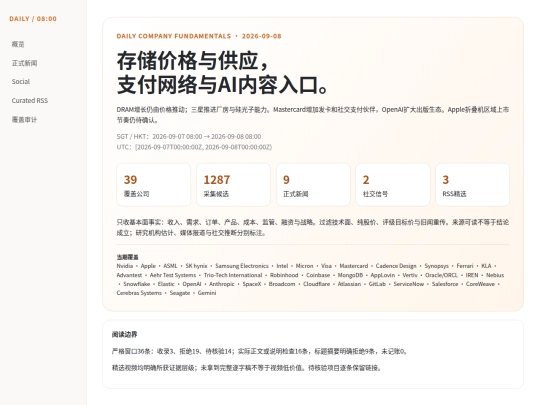Click Seagate in the coverage list
The image size is (540, 405).
click(x=180, y=293)
